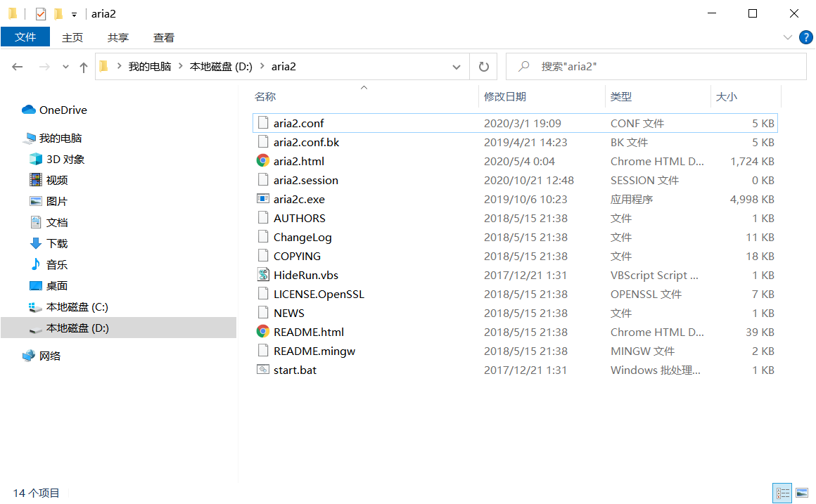Click the 文档 documents icon in sidebar
Image resolution: width=816 pixels, height=504 pixels.
point(35,222)
